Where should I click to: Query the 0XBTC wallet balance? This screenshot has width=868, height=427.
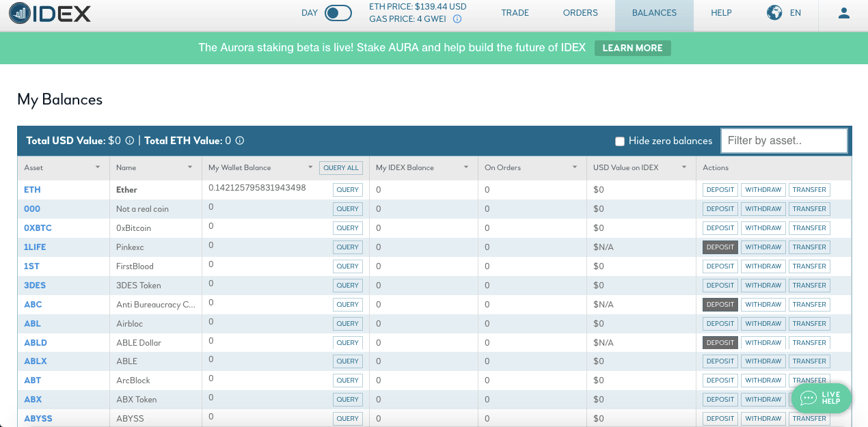pos(348,228)
